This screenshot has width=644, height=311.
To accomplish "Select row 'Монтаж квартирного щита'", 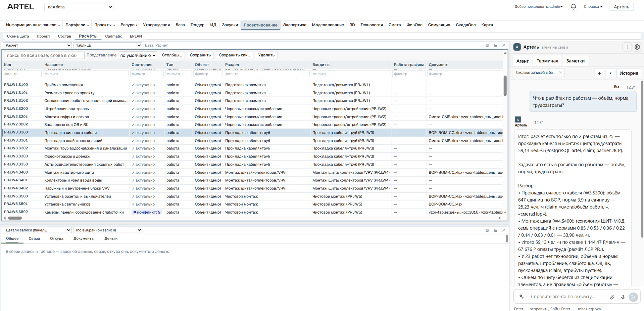I will point(253,172).
